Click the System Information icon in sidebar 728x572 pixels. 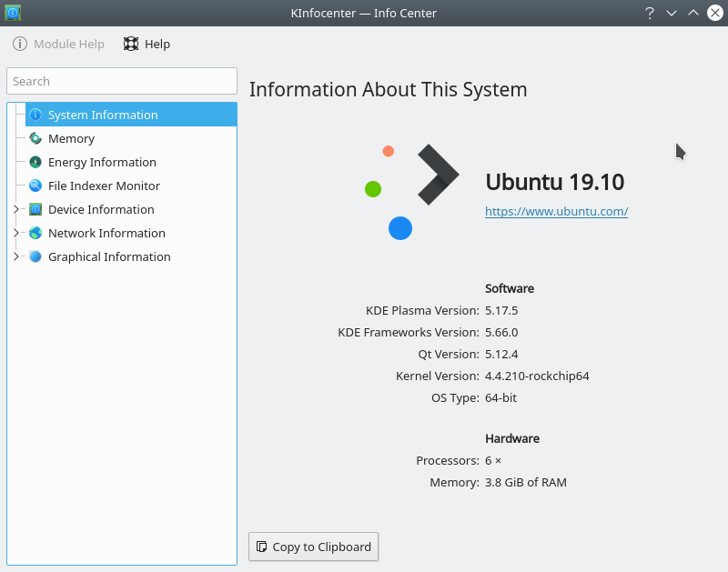35,115
